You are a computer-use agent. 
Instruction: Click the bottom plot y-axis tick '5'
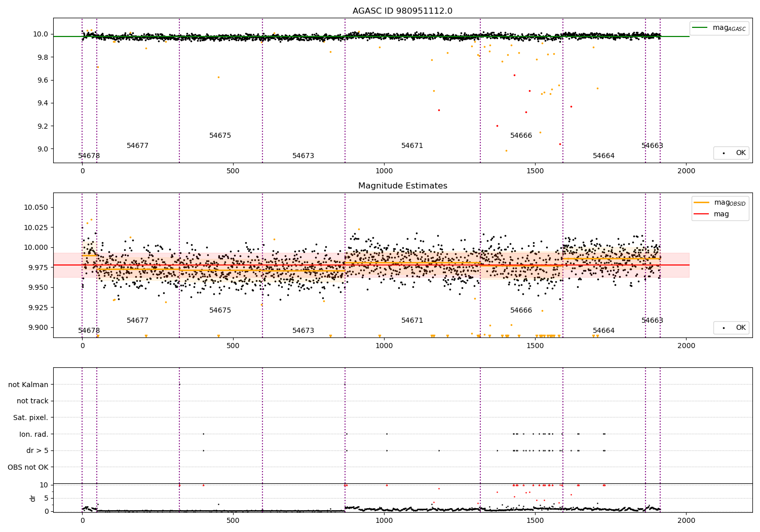coord(46,498)
